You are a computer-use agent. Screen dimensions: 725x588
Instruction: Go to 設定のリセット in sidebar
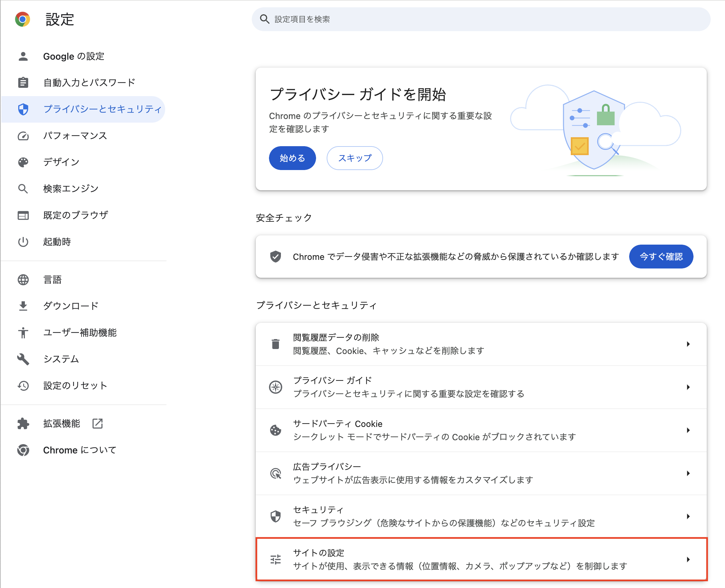[75, 385]
